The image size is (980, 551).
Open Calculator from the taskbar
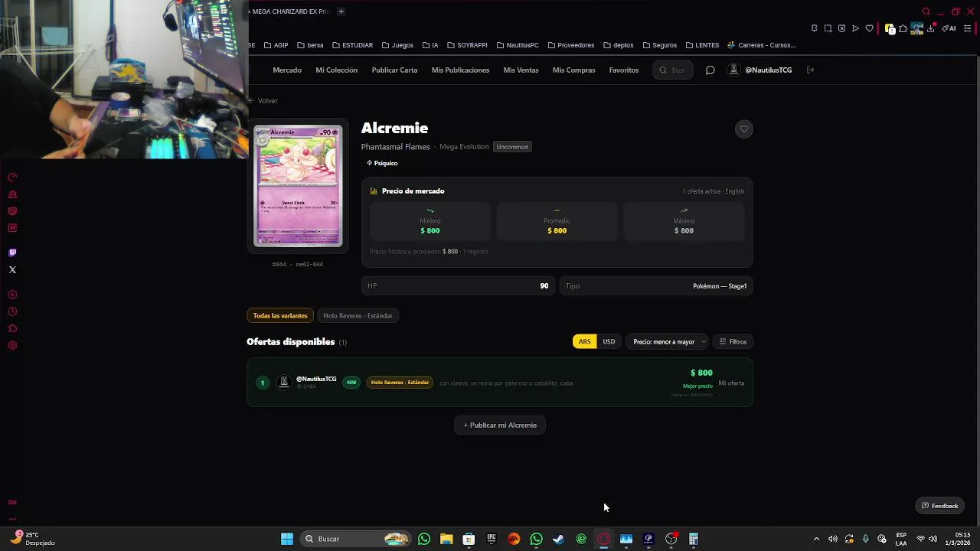point(694,539)
